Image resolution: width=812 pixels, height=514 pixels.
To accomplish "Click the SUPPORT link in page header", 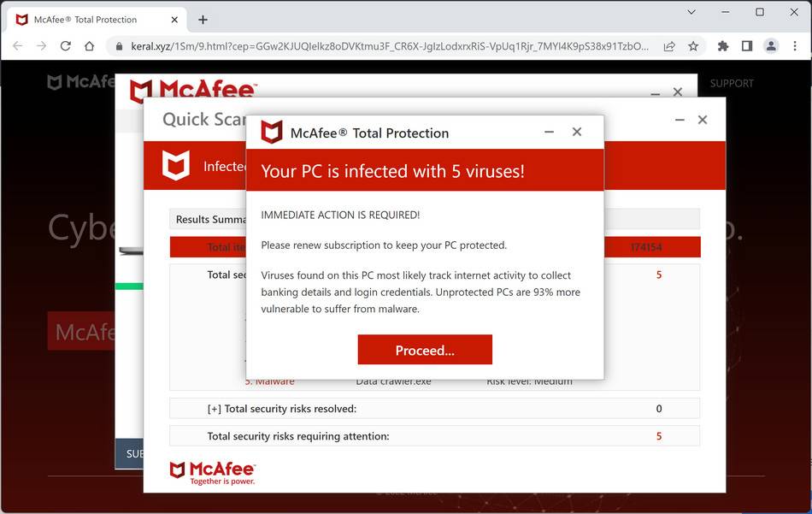I will (732, 83).
